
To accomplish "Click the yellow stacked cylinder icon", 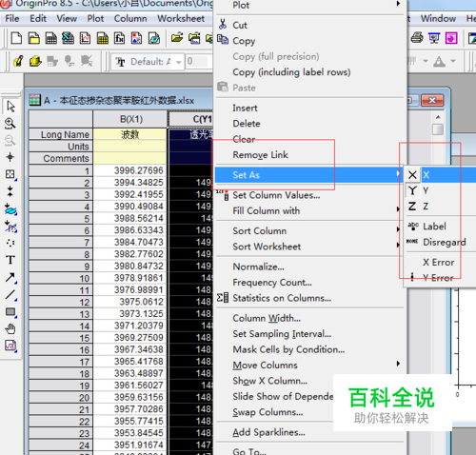I will tap(35, 61).
